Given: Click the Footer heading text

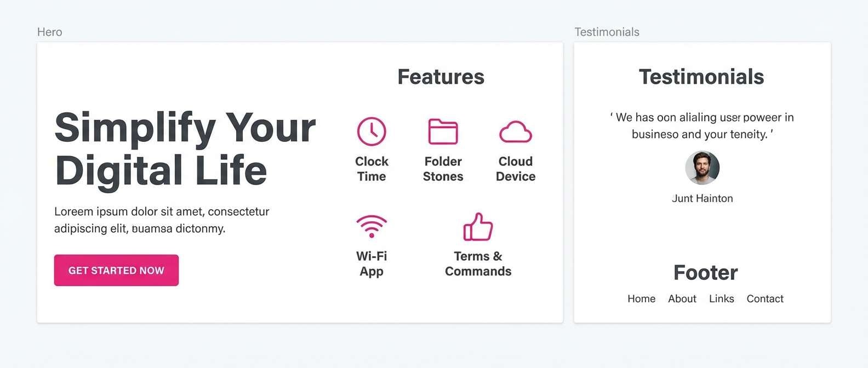Looking at the screenshot, I should click(x=706, y=272).
